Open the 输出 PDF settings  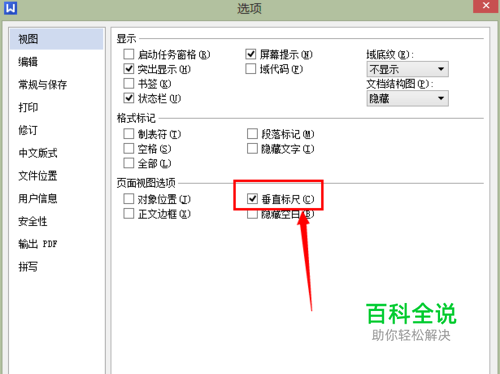point(38,244)
